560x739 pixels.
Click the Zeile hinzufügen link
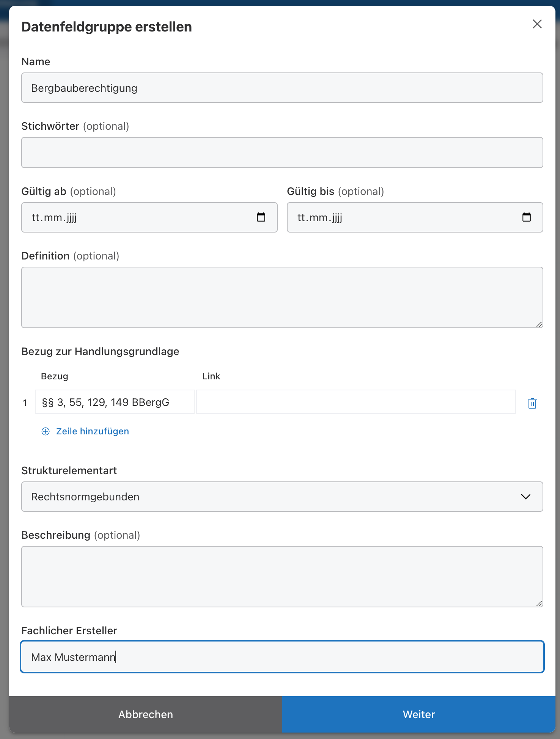[x=92, y=431]
